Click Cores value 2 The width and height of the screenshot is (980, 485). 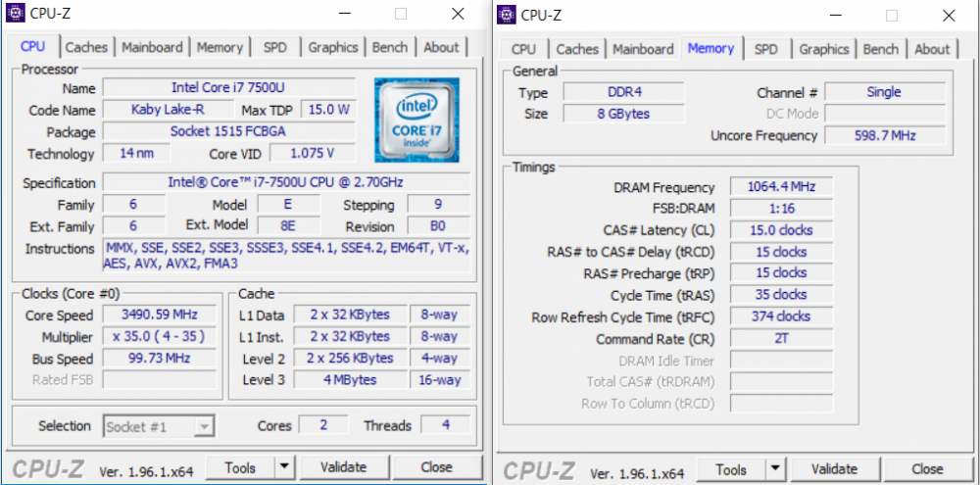click(323, 425)
